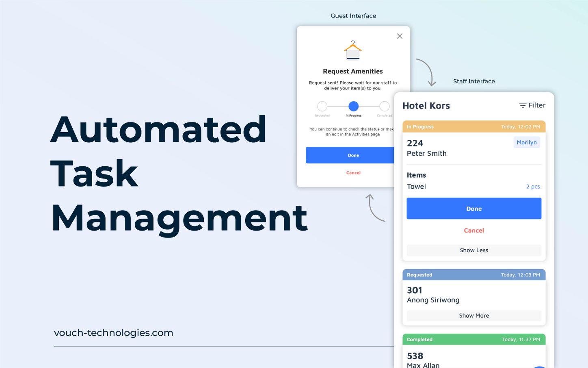Mark room 224 task as Done

click(474, 209)
